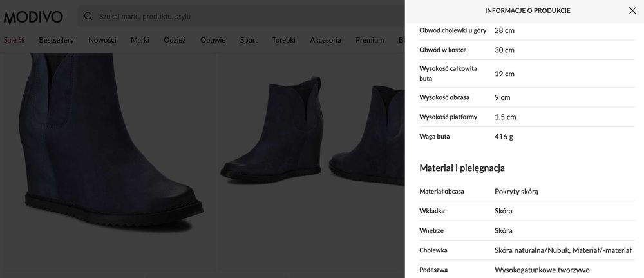
Task: Select the 'Pokryty skórą' value
Action: [x=516, y=191]
